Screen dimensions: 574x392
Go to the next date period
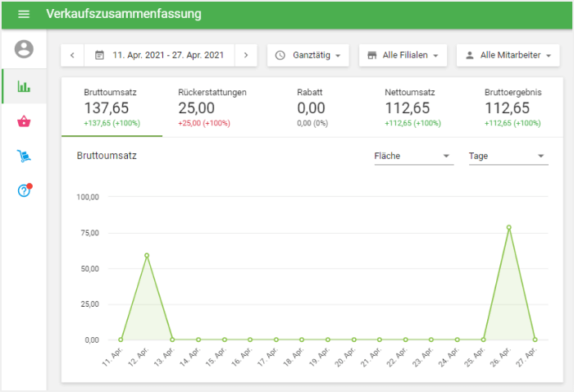[x=245, y=55]
